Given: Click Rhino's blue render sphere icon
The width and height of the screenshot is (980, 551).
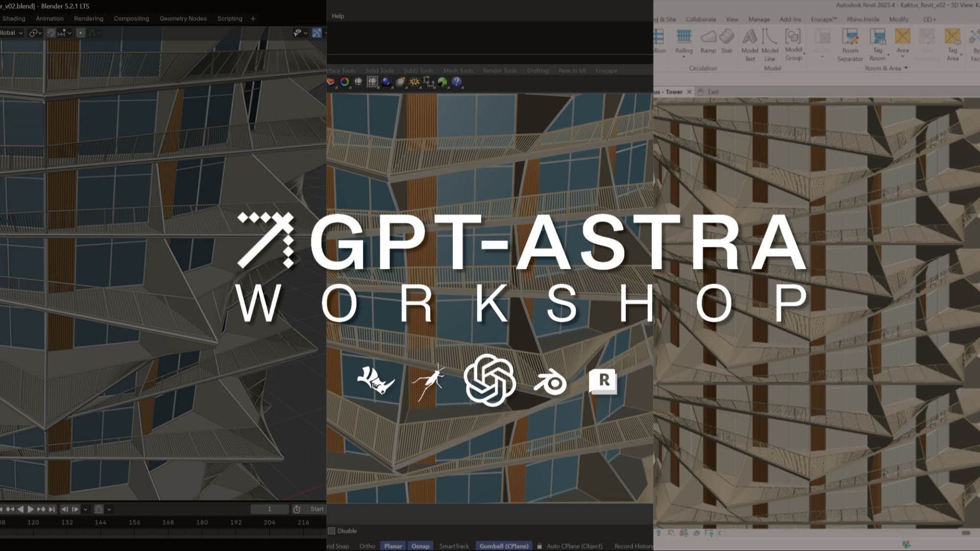Looking at the screenshot, I should coord(386,82).
